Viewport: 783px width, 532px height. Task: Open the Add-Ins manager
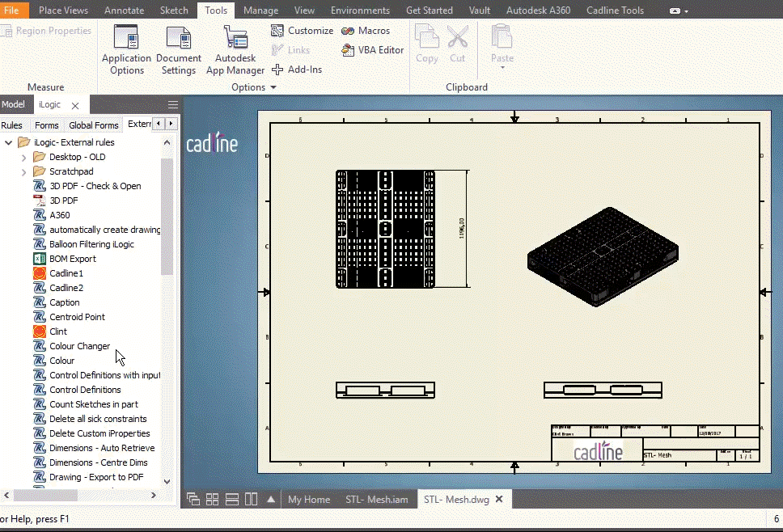[x=297, y=70]
